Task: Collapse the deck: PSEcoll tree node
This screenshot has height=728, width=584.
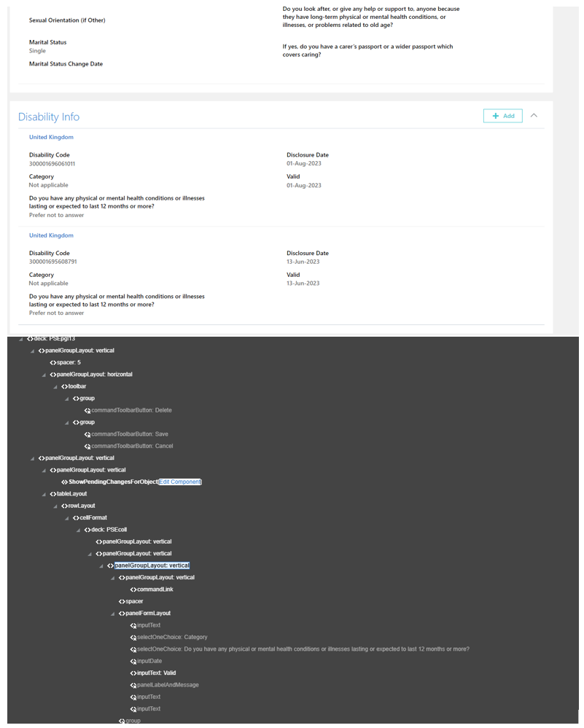Action: coord(79,531)
